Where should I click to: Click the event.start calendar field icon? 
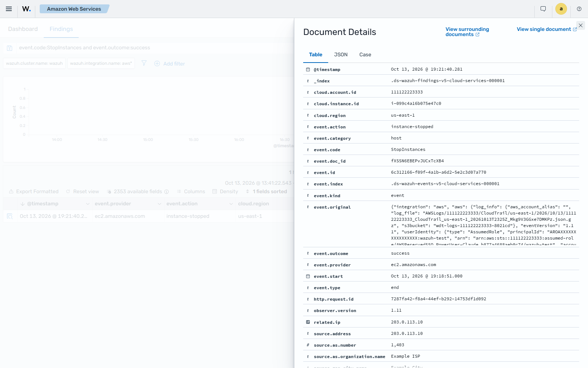click(x=308, y=276)
